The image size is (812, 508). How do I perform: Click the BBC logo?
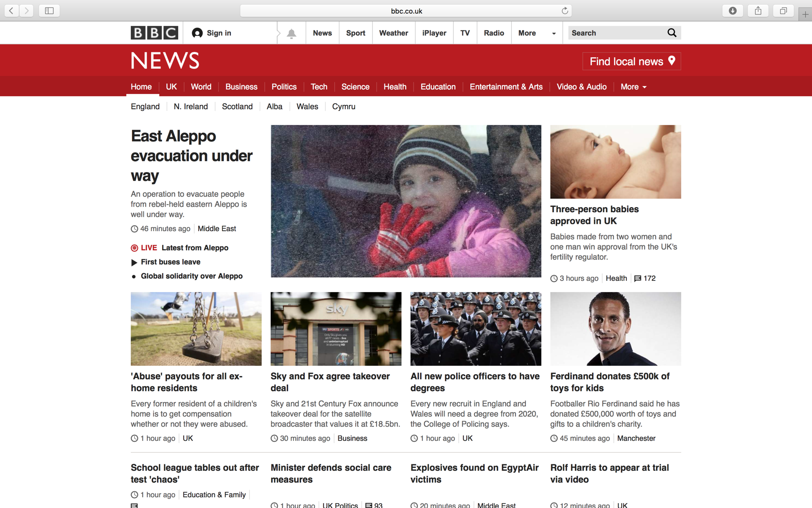pyautogui.click(x=154, y=33)
